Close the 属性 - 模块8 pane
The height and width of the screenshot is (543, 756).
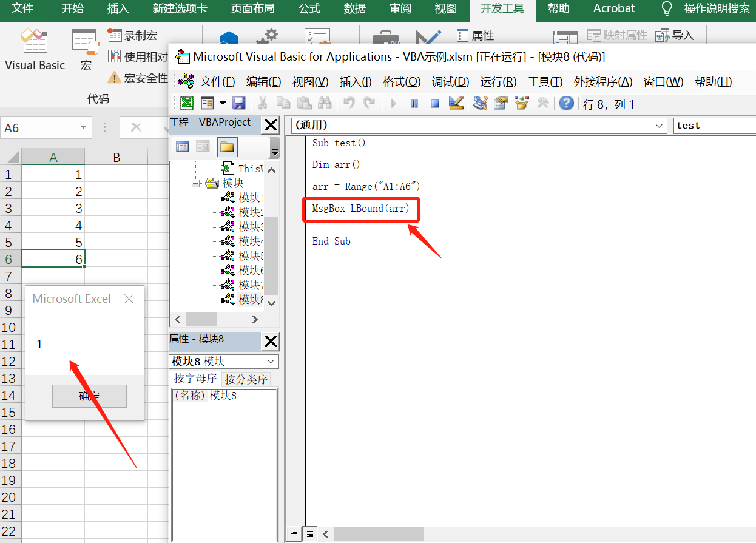point(271,342)
